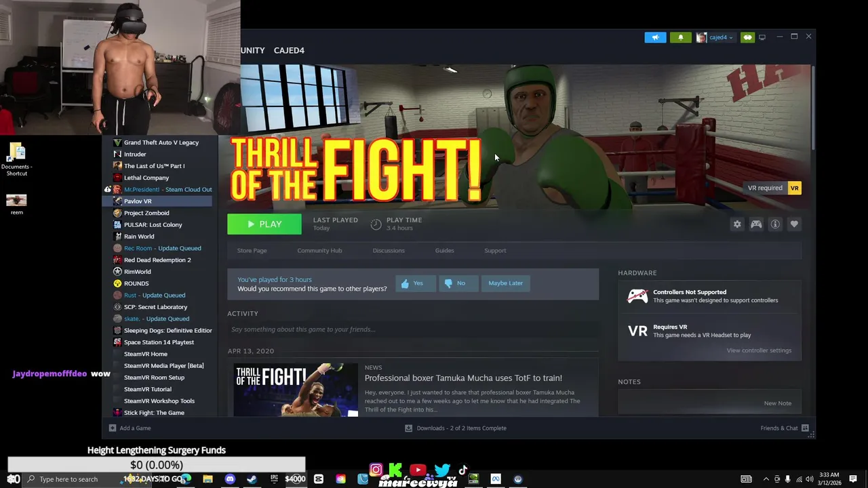Click Maybe Later on recommendation prompt
The image size is (868, 488).
click(506, 283)
